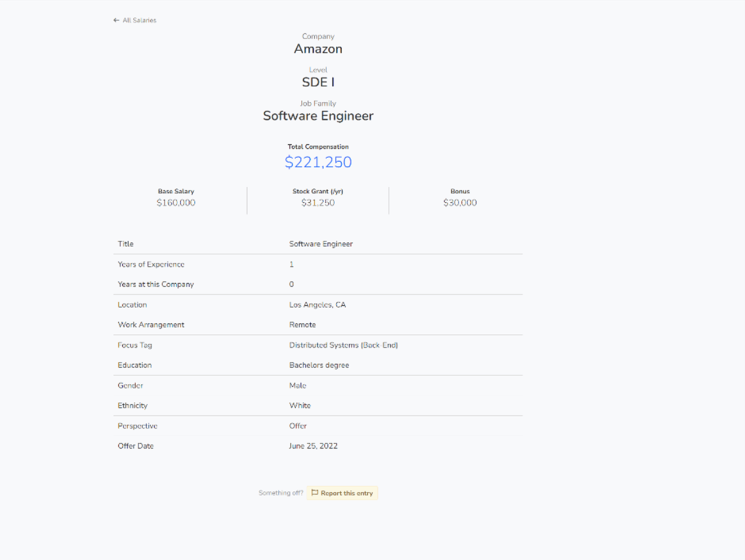Click the Focus Tag label
Screen dimensions: 745x560
[x=135, y=345]
